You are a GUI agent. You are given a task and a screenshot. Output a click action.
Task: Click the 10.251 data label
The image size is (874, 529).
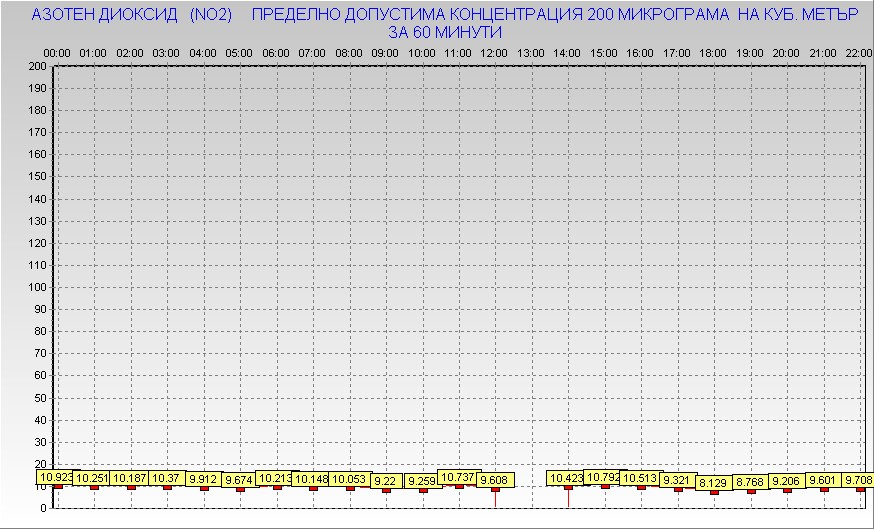click(93, 479)
